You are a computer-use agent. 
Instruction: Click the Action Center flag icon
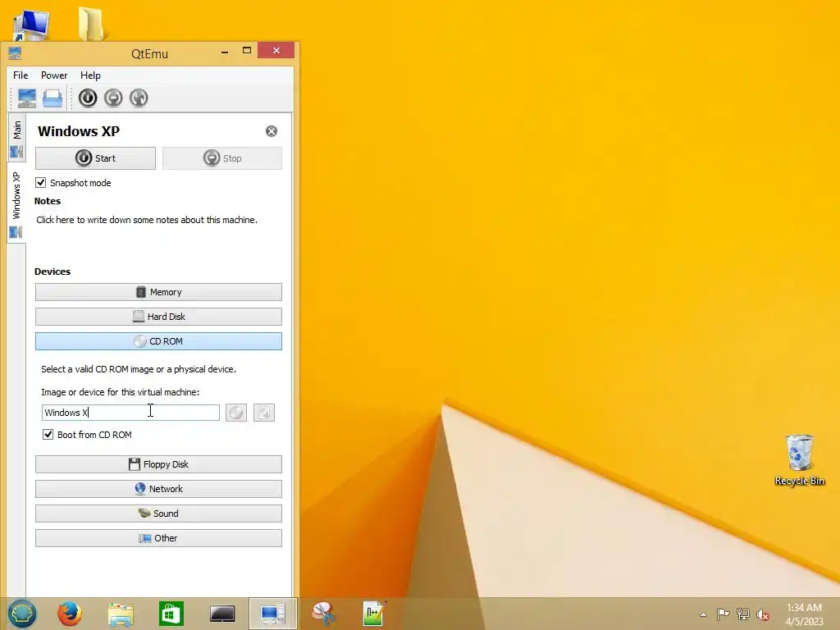coord(723,614)
